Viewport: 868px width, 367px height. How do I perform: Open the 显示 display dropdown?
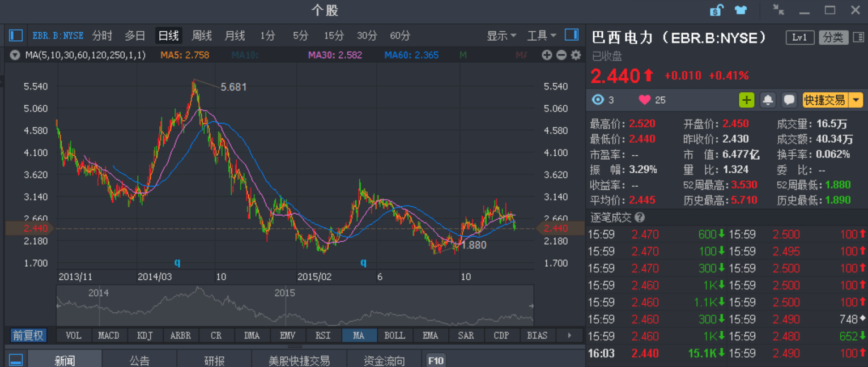pos(501,36)
